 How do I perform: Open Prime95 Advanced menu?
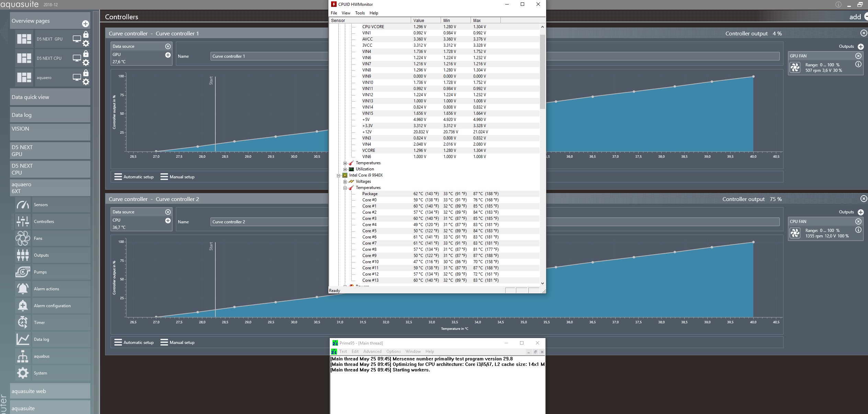pos(372,351)
